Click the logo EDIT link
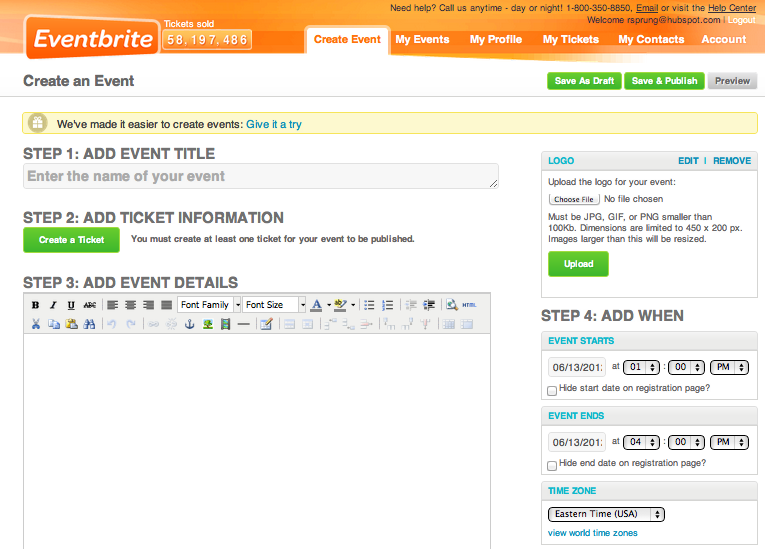 pos(688,161)
